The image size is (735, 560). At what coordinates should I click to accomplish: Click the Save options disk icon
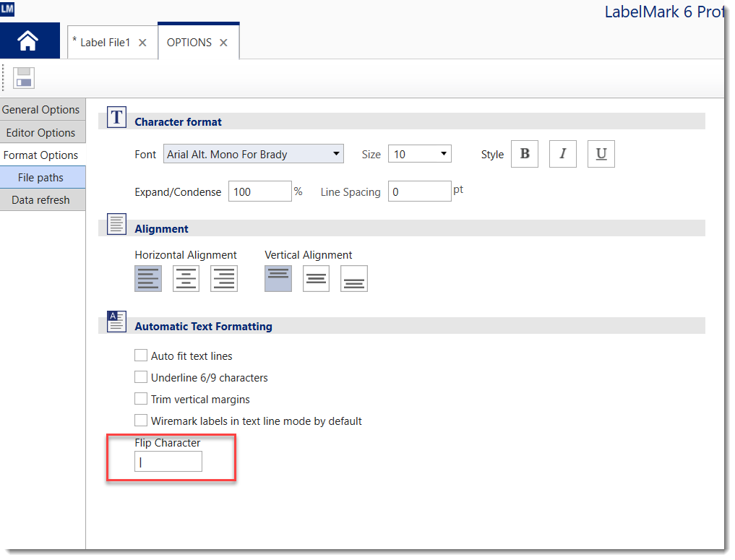tap(23, 78)
